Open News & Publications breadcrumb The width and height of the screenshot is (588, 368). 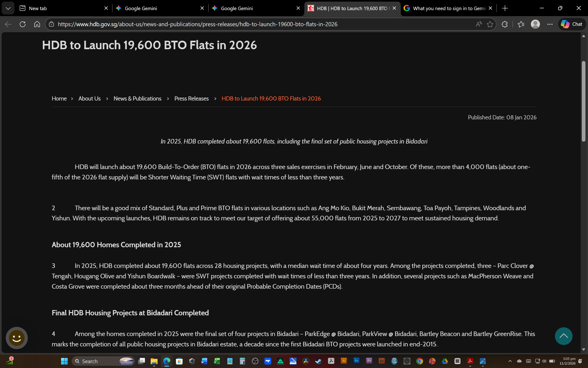pos(138,99)
